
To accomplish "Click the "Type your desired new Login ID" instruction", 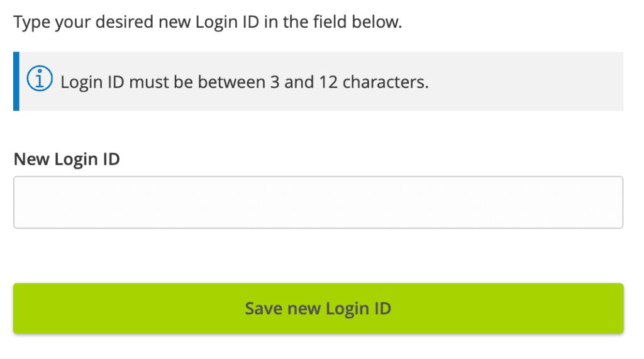I will click(x=208, y=23).
